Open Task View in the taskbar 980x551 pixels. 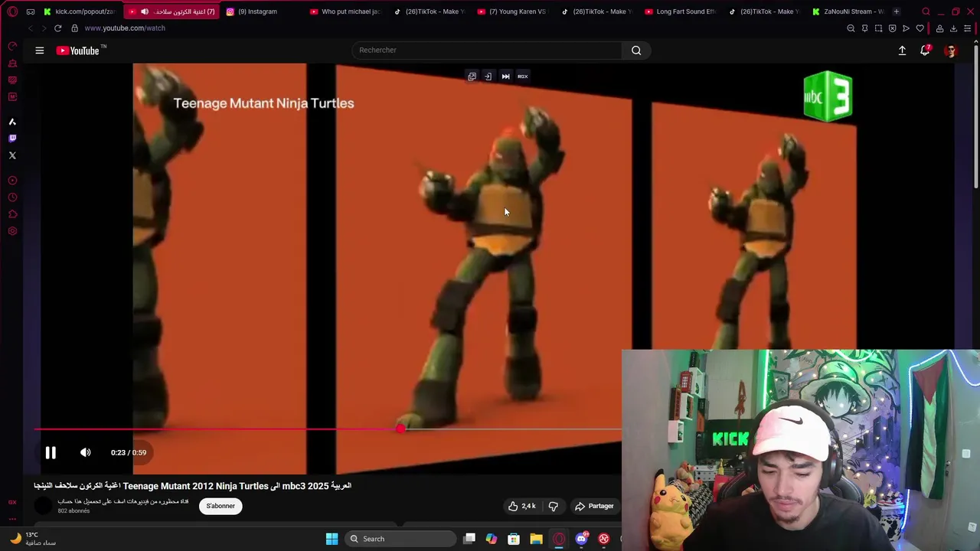[469, 539]
